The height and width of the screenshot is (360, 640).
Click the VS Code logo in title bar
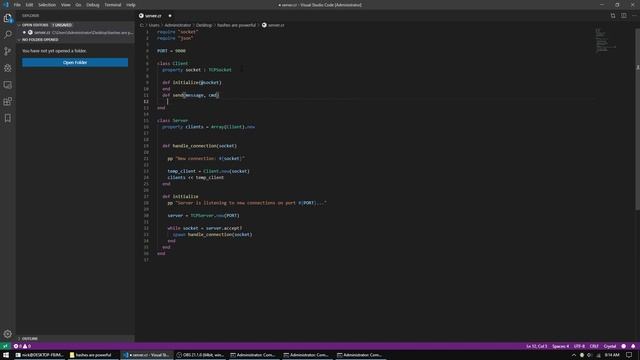click(6, 5)
